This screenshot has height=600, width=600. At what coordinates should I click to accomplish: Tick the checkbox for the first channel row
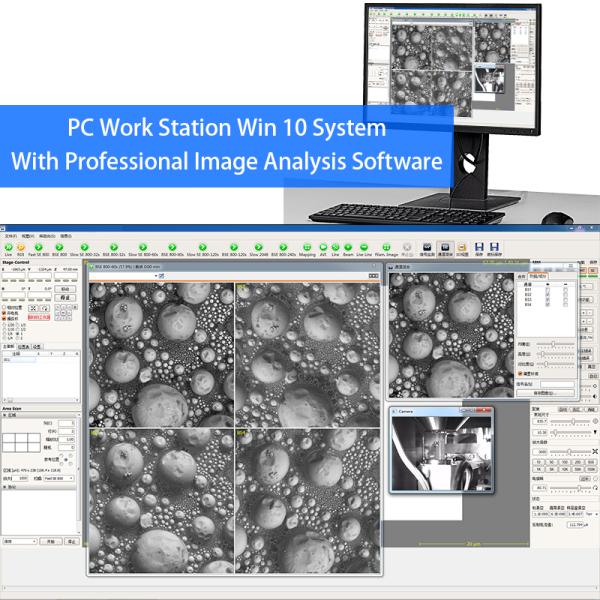click(x=548, y=289)
